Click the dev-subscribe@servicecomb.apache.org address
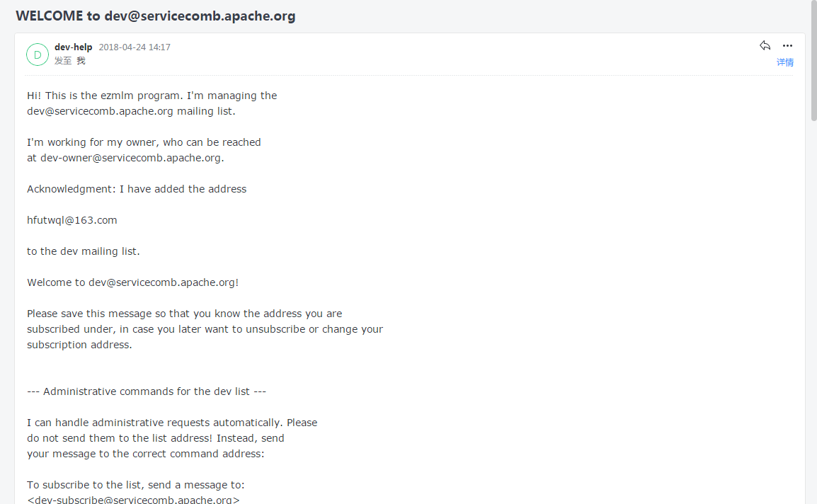817x504 pixels. (x=133, y=500)
